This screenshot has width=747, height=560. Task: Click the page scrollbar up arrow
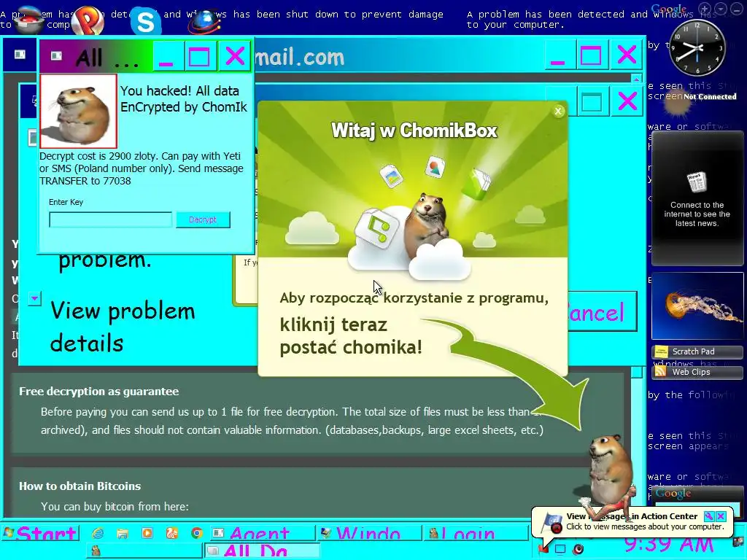[636, 79]
